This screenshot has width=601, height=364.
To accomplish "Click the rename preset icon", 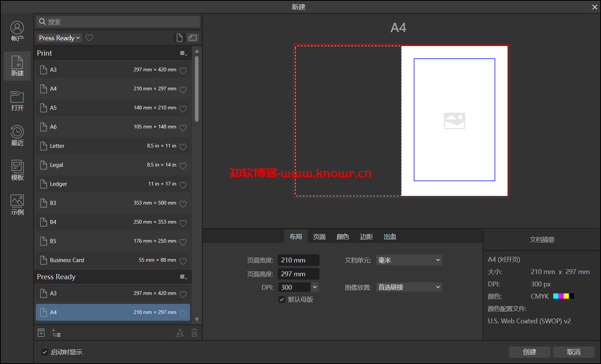I will [x=180, y=333].
